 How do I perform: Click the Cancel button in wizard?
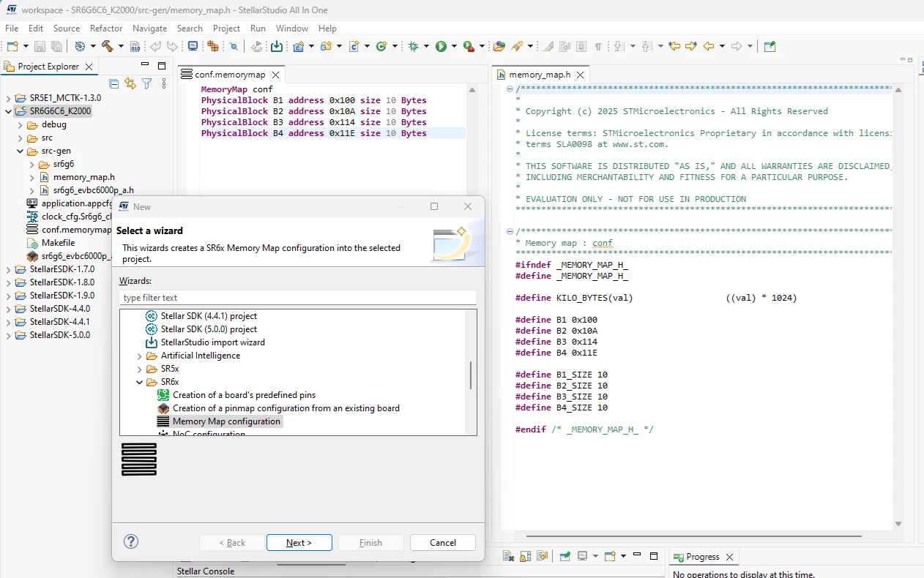[443, 543]
